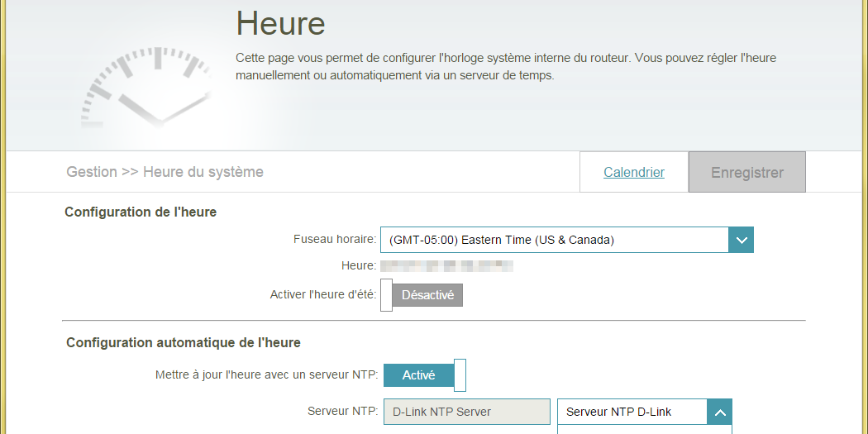The height and width of the screenshot is (434, 868).
Task: Click the Serveur NTP D-Link selection box
Action: 632,412
